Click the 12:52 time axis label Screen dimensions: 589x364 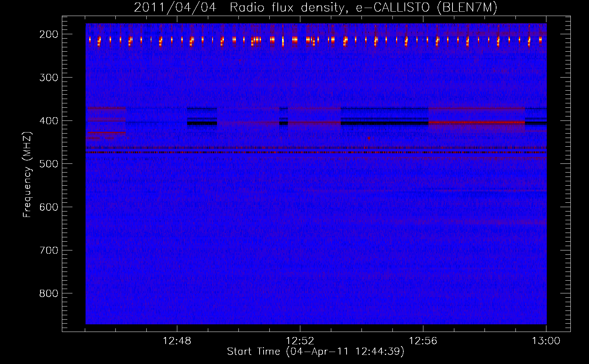[300, 341]
